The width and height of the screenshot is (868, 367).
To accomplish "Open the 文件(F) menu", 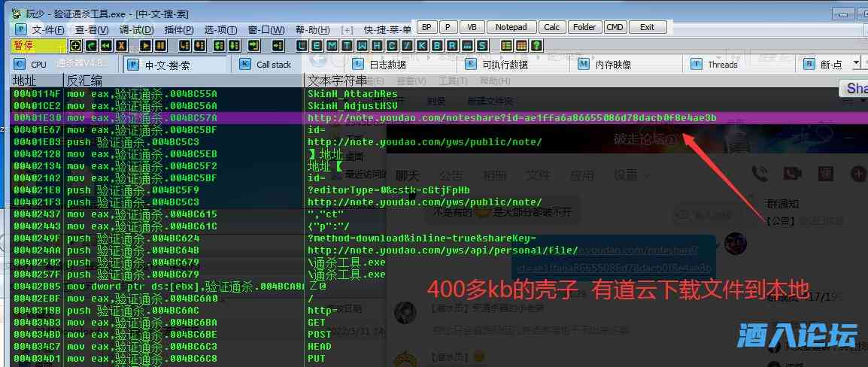I will coord(48,29).
